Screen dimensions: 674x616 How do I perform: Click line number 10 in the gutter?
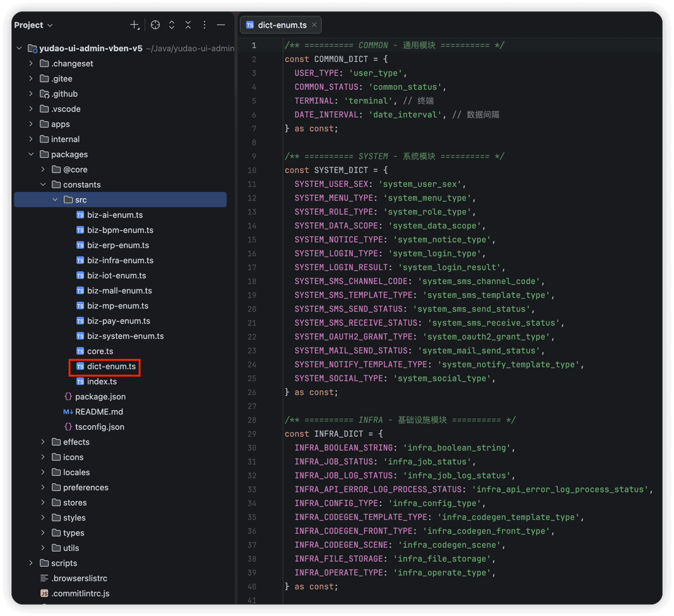point(252,170)
